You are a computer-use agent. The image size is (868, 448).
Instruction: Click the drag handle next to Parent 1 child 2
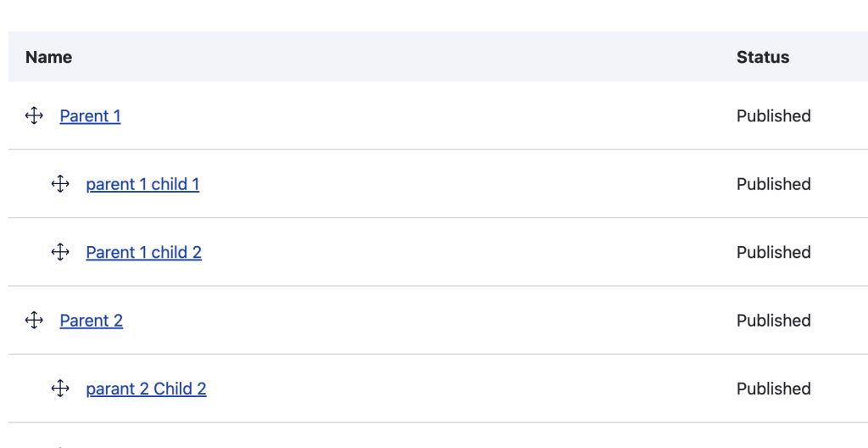(x=60, y=252)
